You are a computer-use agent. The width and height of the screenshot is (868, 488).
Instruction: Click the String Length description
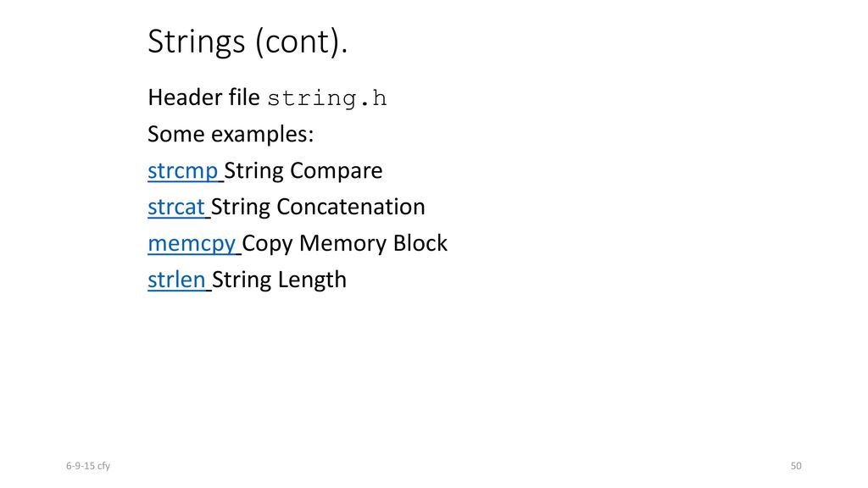click(279, 280)
